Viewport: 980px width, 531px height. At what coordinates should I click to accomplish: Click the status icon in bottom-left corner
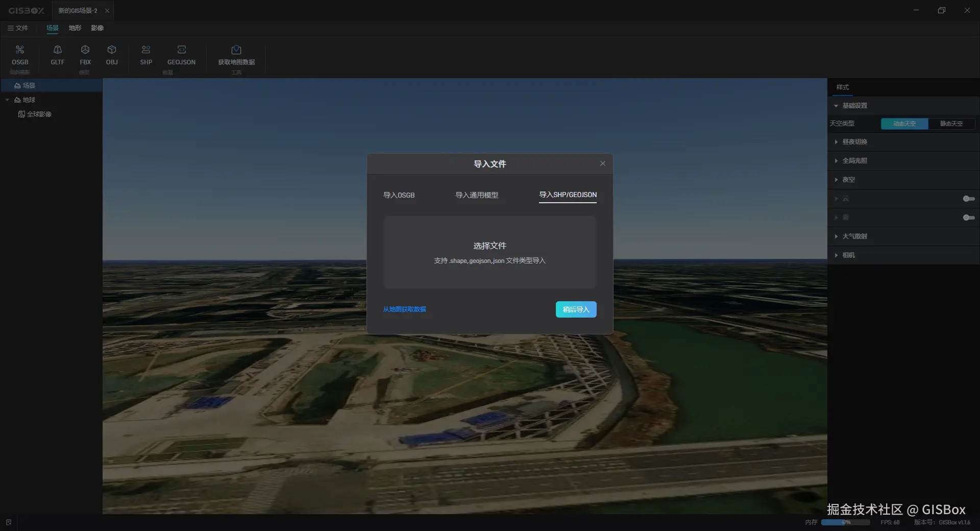9,522
